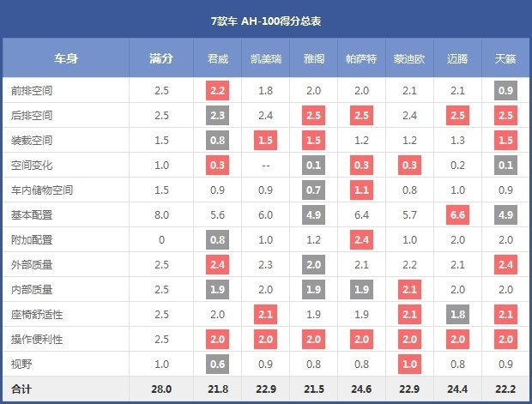Click the red 2.2 score for 君威
Image resolution: width=532 pixels, height=404 pixels.
[x=217, y=91]
